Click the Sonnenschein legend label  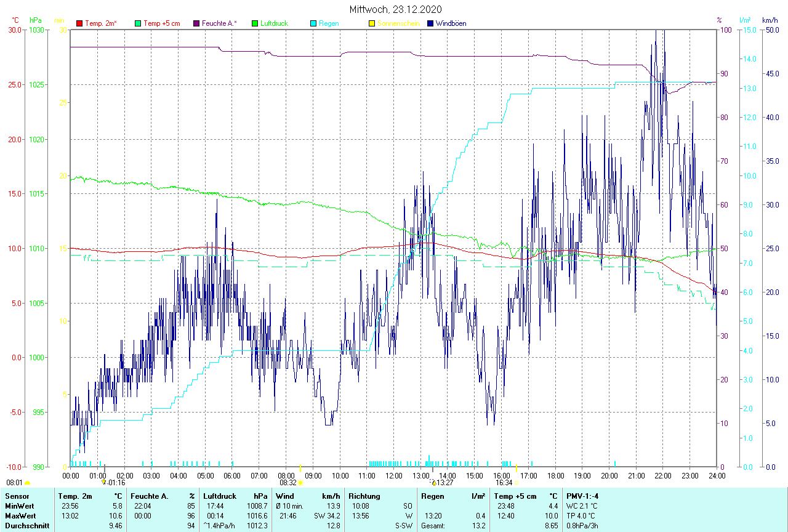[398, 23]
